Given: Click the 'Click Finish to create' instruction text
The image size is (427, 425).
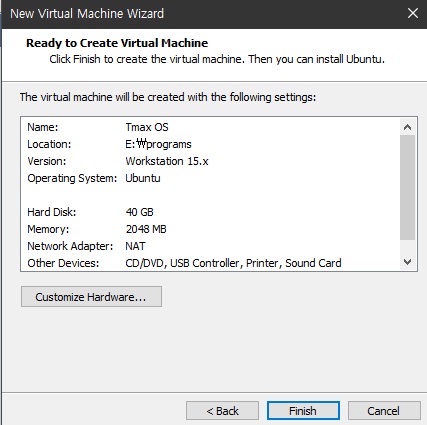Looking at the screenshot, I should click(217, 59).
